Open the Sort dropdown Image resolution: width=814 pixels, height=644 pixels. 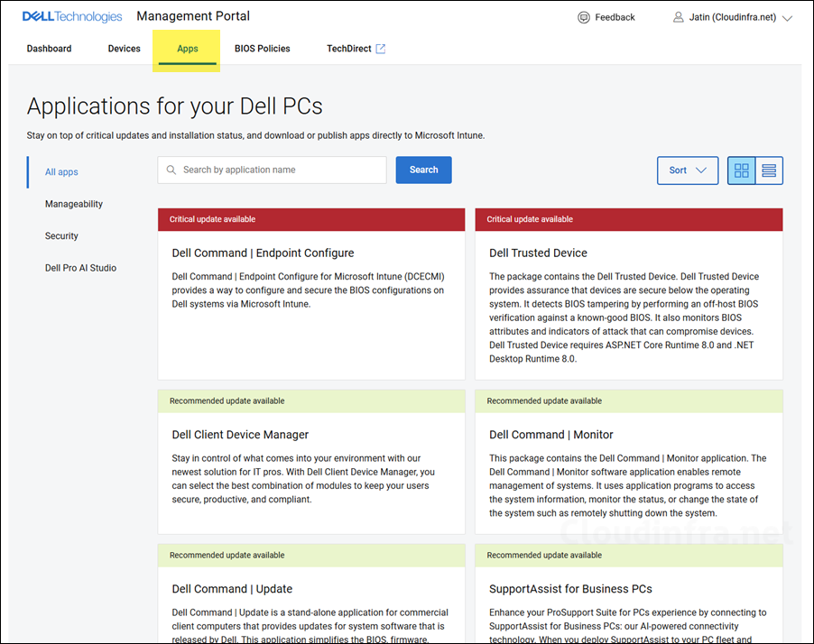pyautogui.click(x=688, y=170)
